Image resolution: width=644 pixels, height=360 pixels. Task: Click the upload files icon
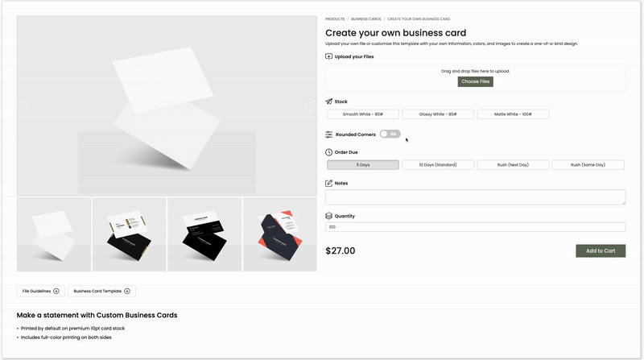click(x=328, y=56)
